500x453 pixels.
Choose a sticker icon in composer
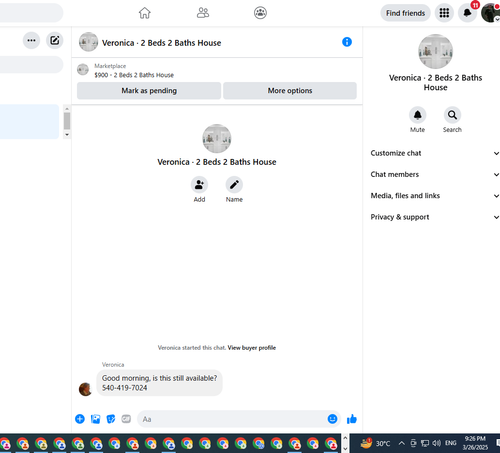[x=111, y=419]
